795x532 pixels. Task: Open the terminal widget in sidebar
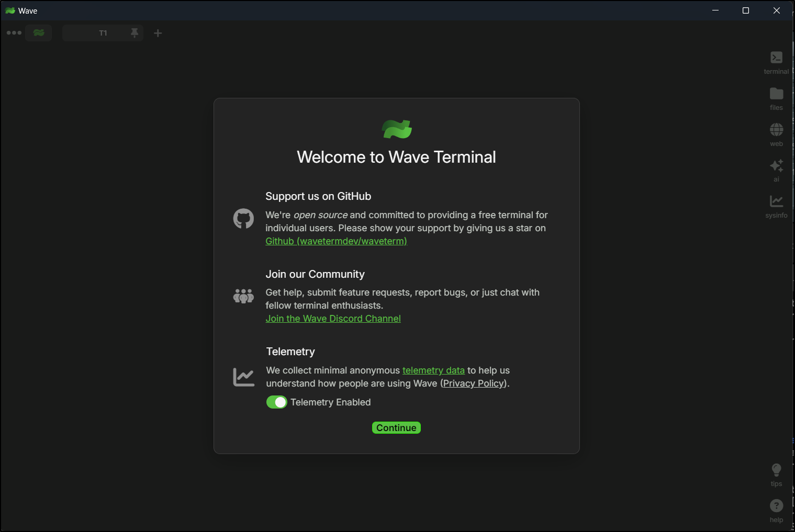(776, 63)
